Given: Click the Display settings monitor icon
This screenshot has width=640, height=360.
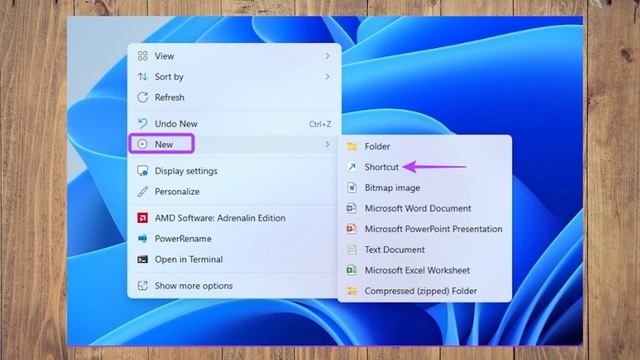Looking at the screenshot, I should point(142,171).
